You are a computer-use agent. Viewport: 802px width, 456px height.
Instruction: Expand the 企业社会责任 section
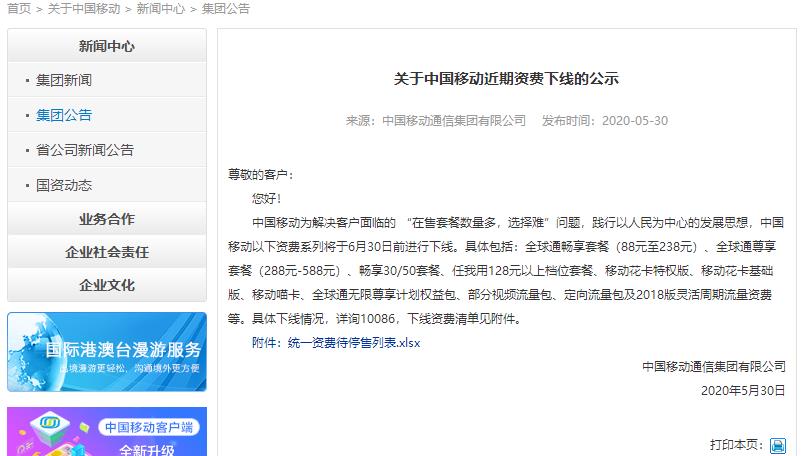[x=107, y=252]
